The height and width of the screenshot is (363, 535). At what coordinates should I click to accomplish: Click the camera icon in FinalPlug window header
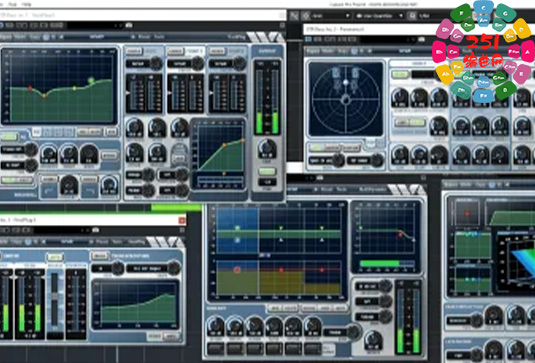point(95,230)
